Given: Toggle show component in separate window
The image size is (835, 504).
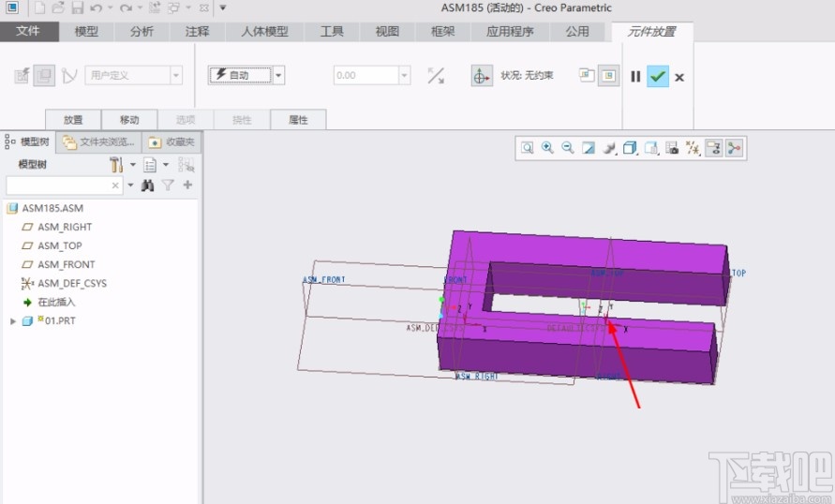Looking at the screenshot, I should pyautogui.click(x=587, y=76).
